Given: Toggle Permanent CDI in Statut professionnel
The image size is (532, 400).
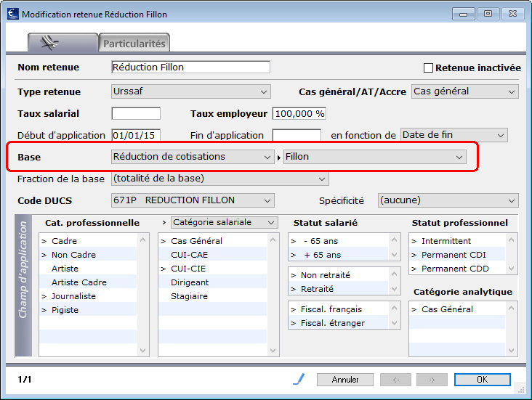Looking at the screenshot, I should (x=457, y=255).
